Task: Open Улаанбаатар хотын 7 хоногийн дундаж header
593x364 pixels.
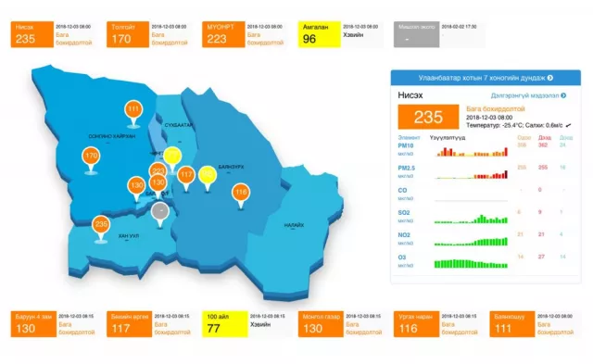Action: click(x=486, y=78)
